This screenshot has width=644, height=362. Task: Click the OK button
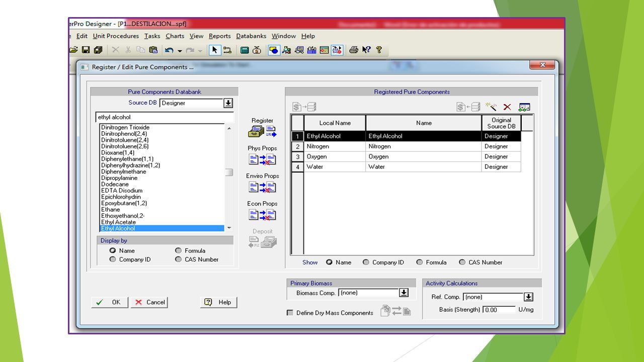[110, 302]
